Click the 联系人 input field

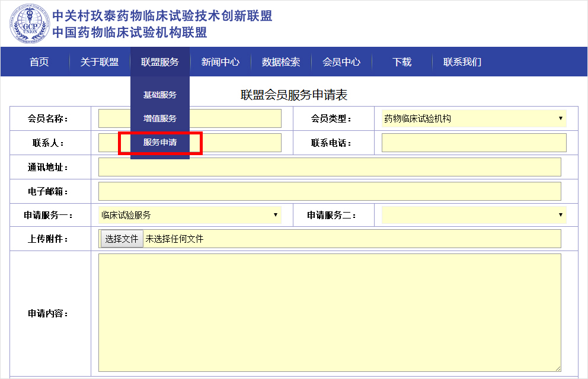coord(190,143)
